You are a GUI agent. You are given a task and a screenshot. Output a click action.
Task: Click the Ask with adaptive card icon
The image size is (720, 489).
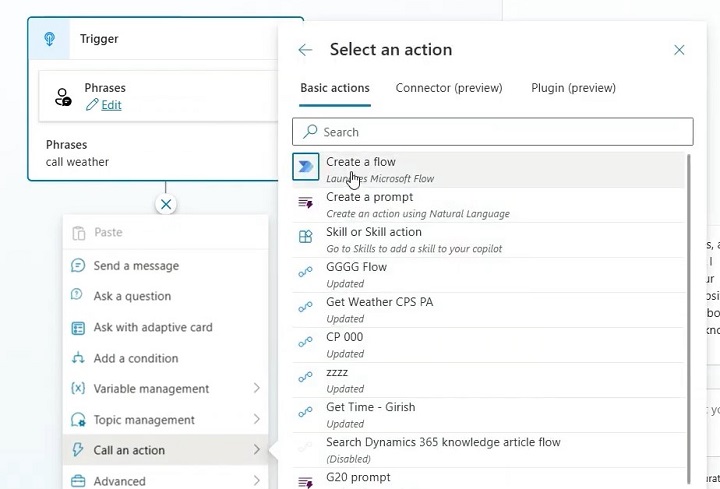(x=78, y=327)
